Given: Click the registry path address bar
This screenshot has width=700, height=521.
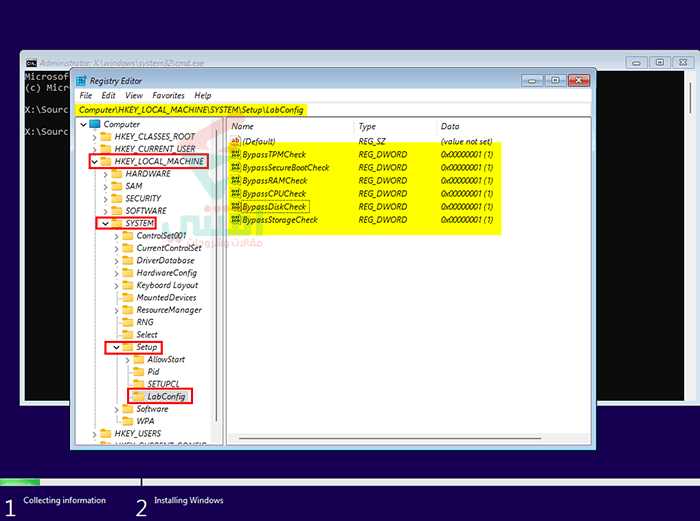Looking at the screenshot, I should (333, 110).
